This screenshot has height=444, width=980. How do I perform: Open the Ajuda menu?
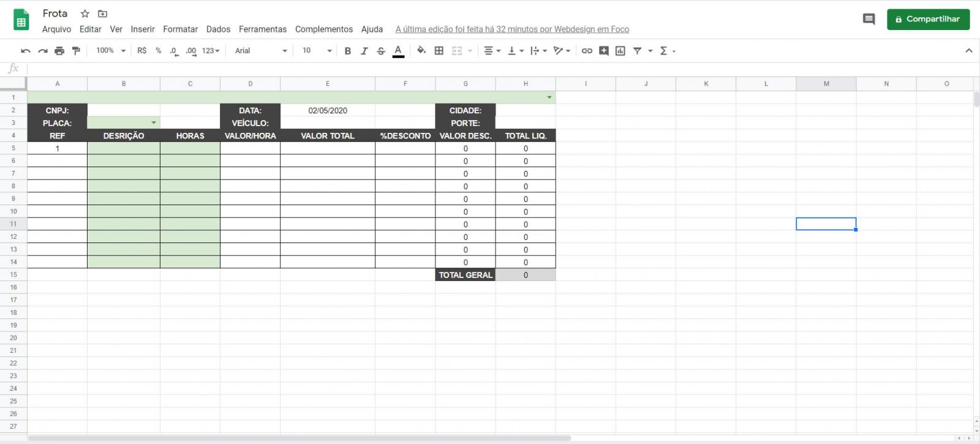click(372, 29)
